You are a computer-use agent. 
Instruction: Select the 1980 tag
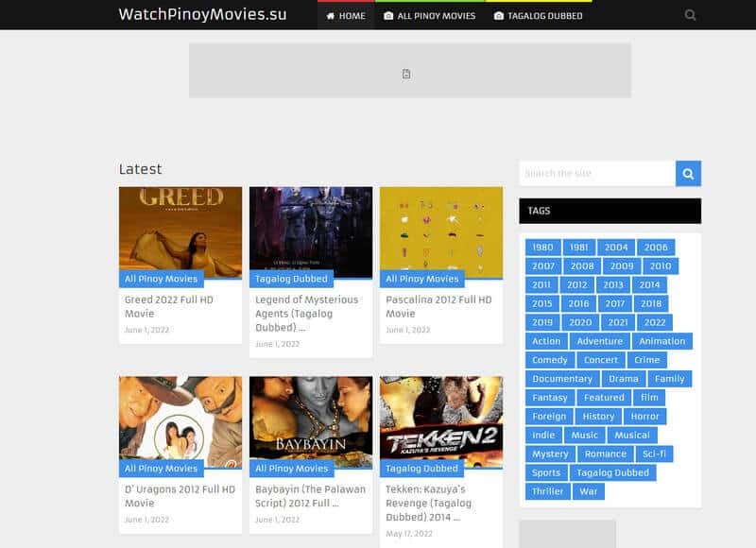tap(542, 248)
